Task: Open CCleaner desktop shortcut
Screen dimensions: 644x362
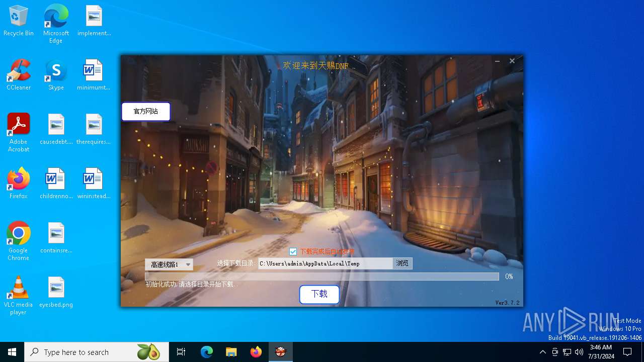Action: tap(19, 75)
